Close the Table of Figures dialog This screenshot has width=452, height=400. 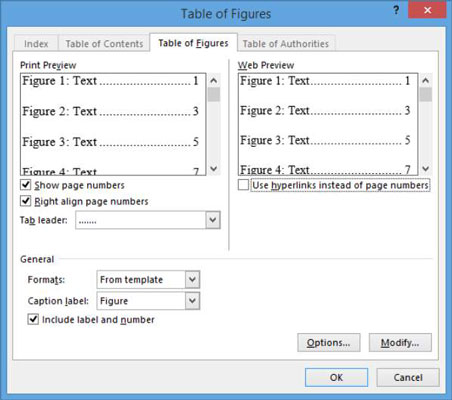(x=427, y=10)
